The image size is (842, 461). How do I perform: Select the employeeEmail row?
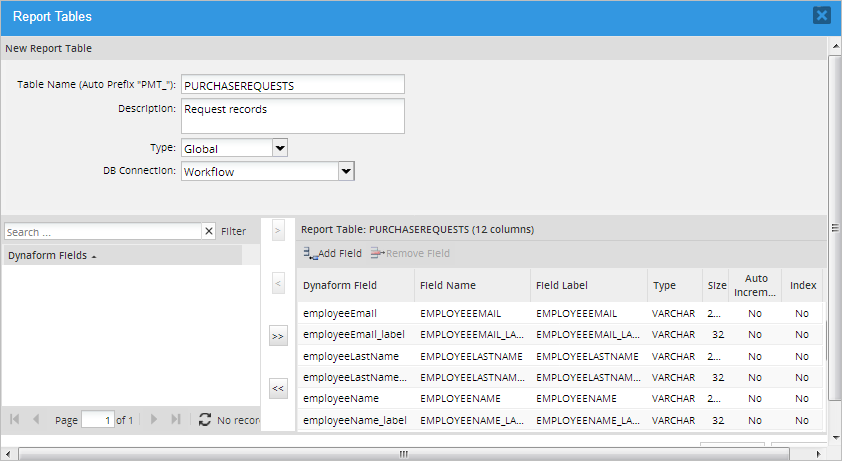[340, 313]
